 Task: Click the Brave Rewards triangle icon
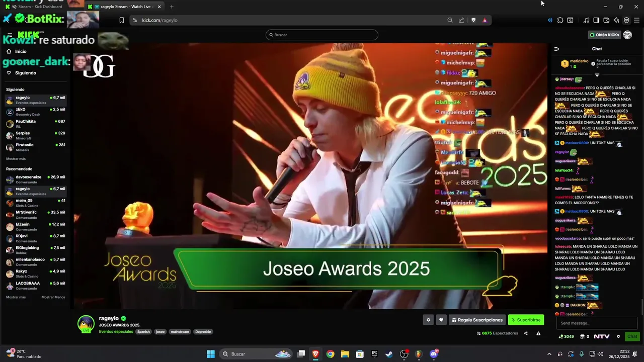pyautogui.click(x=485, y=20)
